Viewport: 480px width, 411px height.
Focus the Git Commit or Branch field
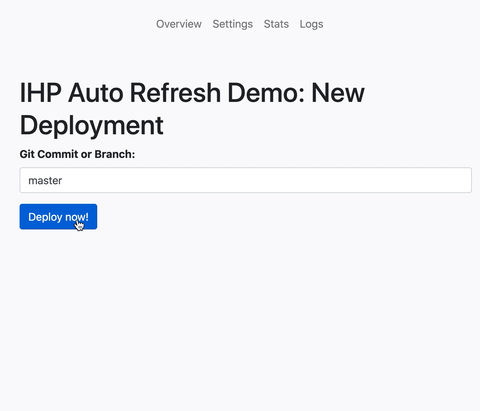point(246,180)
